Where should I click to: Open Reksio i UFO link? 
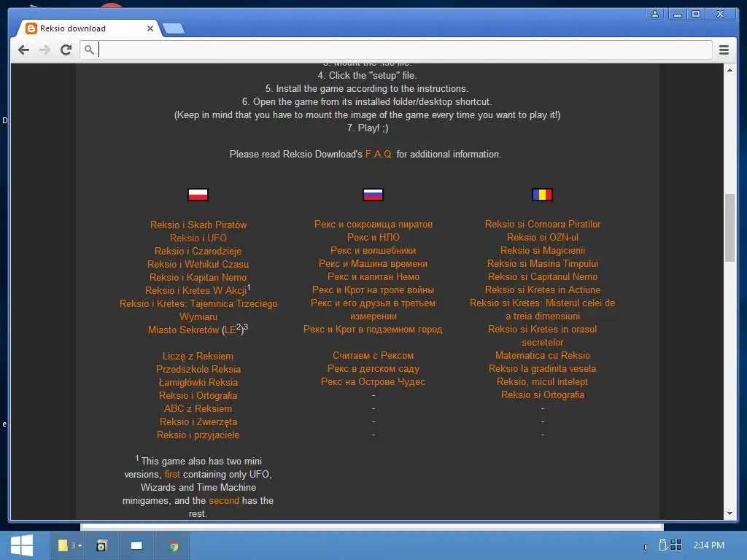click(198, 238)
